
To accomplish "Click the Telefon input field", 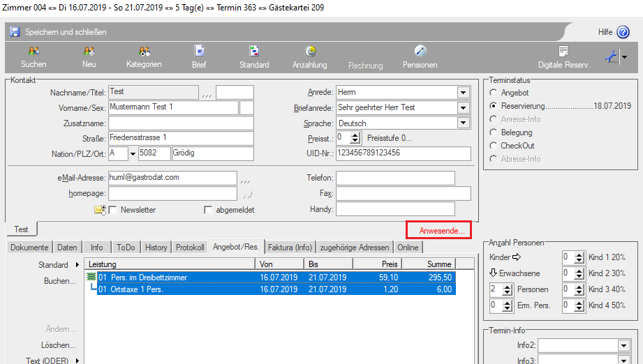I will (395, 178).
